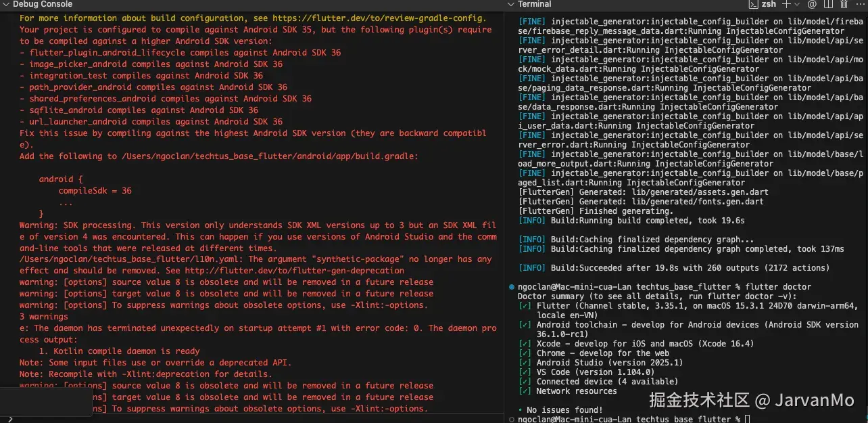Image resolution: width=868 pixels, height=423 pixels.
Task: Click the 'No issues found!' line
Action: click(560, 410)
